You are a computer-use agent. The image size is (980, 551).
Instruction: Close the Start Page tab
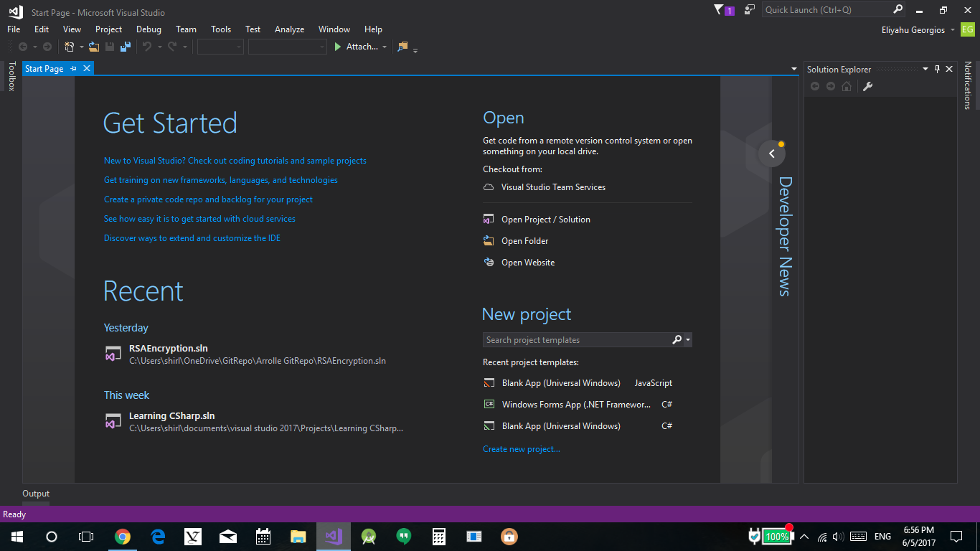click(x=87, y=68)
